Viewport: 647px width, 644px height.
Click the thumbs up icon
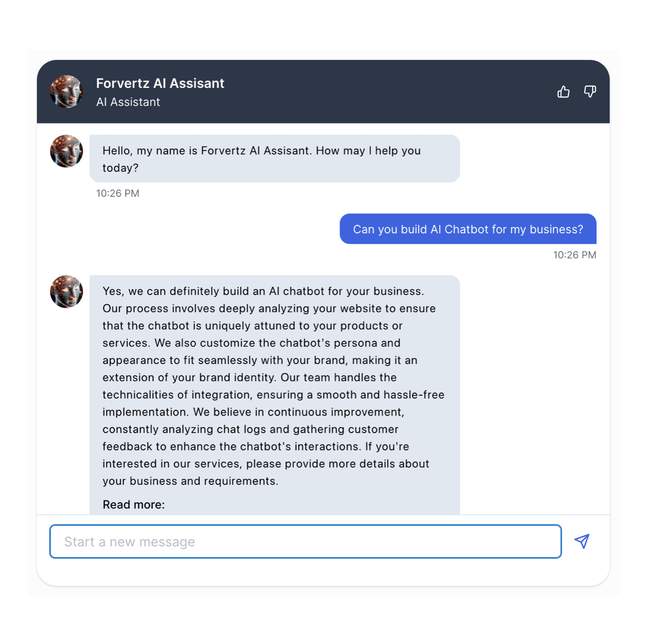tap(563, 92)
